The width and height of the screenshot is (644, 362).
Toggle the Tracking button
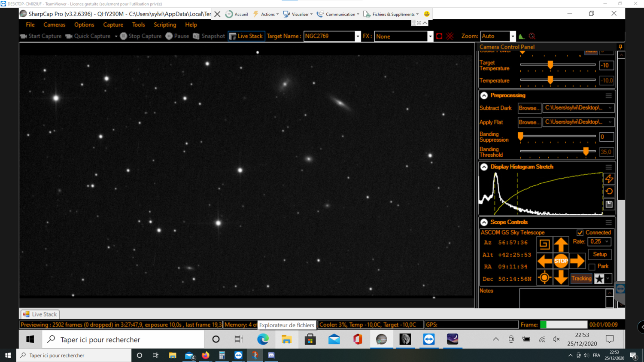(581, 279)
